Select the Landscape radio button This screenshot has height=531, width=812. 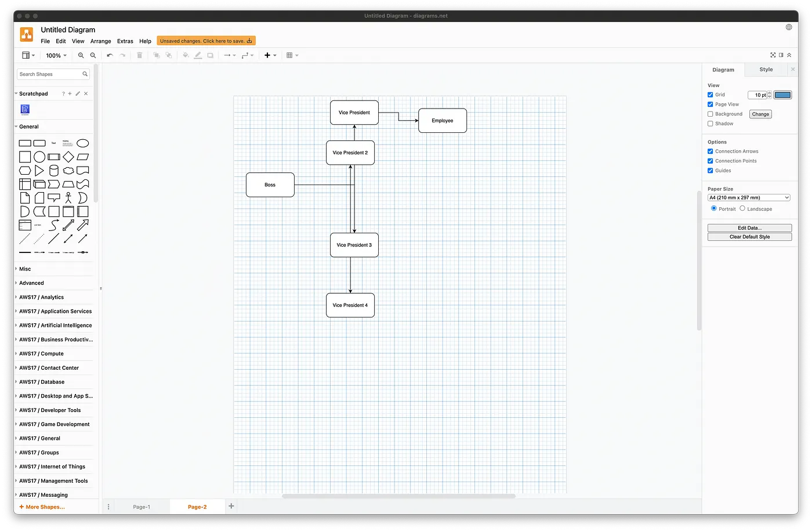pos(742,208)
